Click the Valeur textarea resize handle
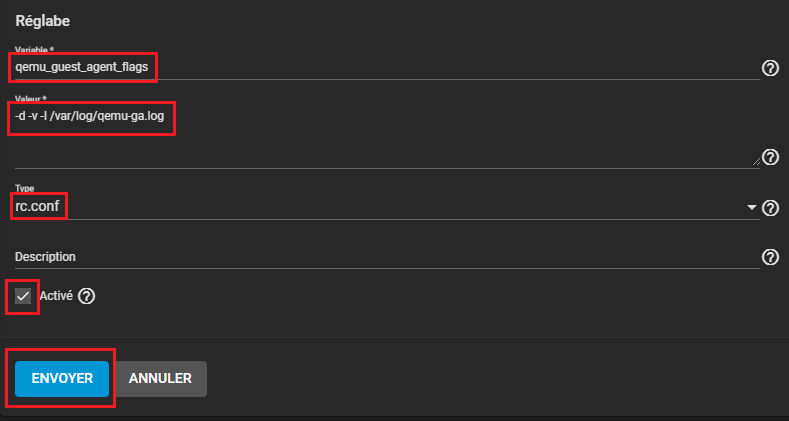Viewport: 789px width, 421px height. [755, 161]
